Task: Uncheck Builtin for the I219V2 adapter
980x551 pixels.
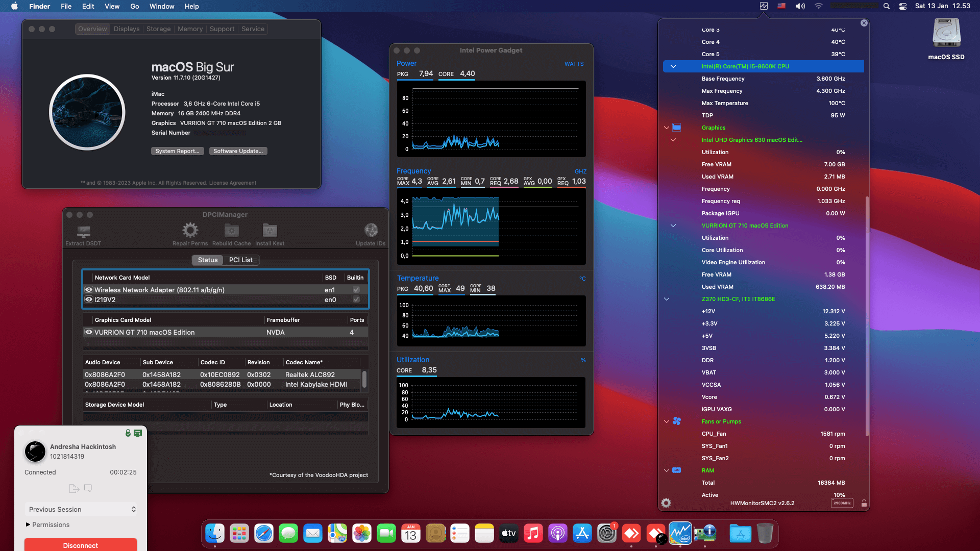Action: coord(356,299)
